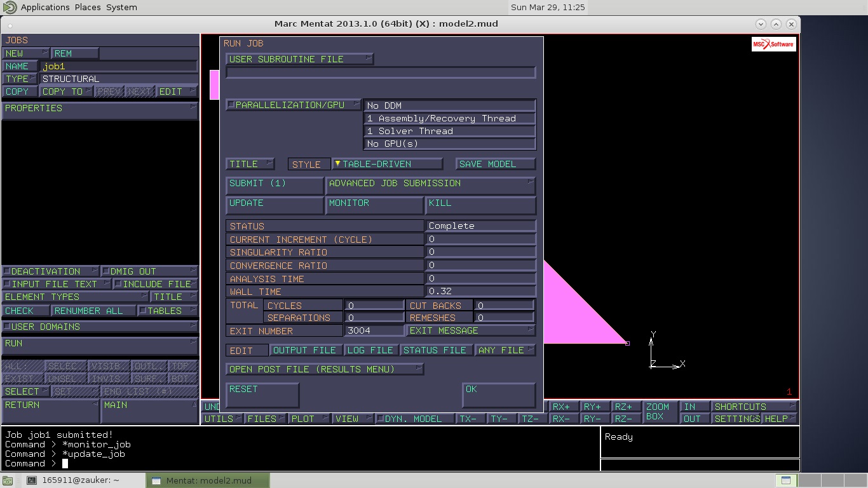Click the MSC Software logo
The height and width of the screenshot is (488, 868).
tap(773, 44)
